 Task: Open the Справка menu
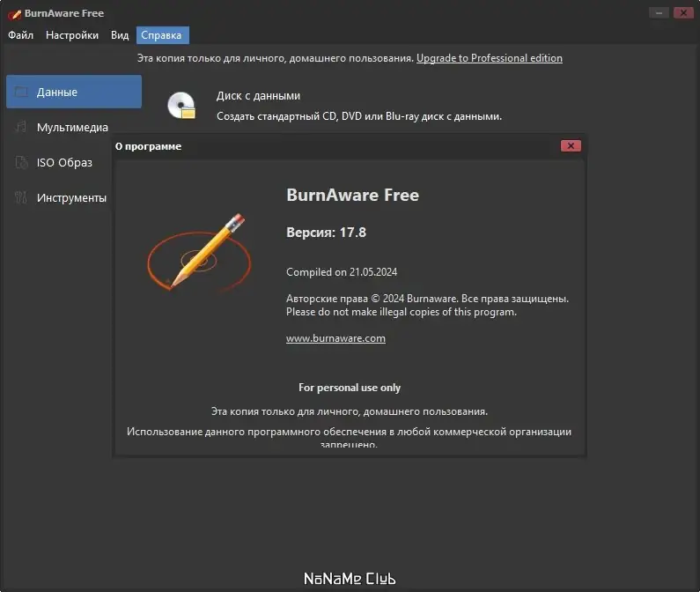163,35
